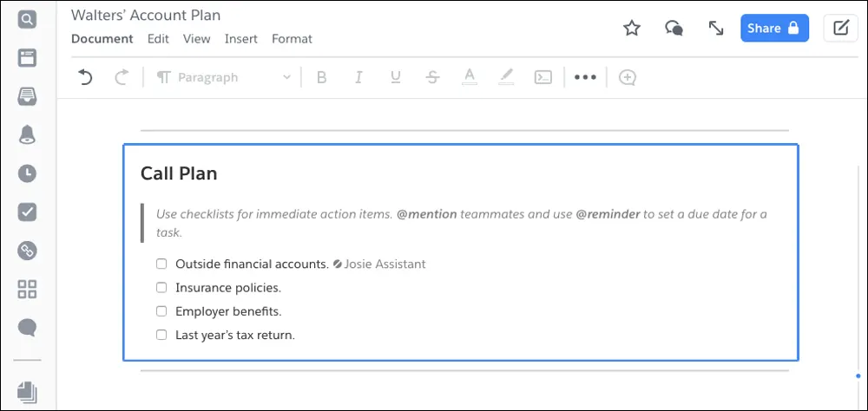Open the Insert menu
The image size is (868, 411).
click(240, 39)
